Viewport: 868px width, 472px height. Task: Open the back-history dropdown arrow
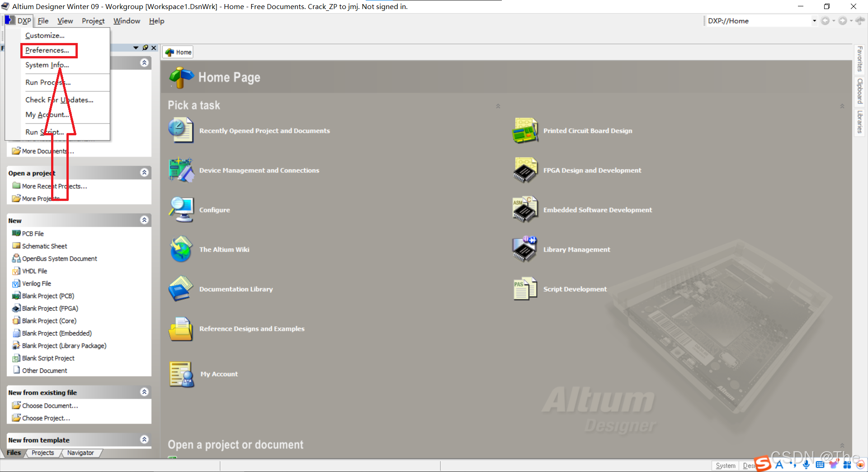(834, 21)
